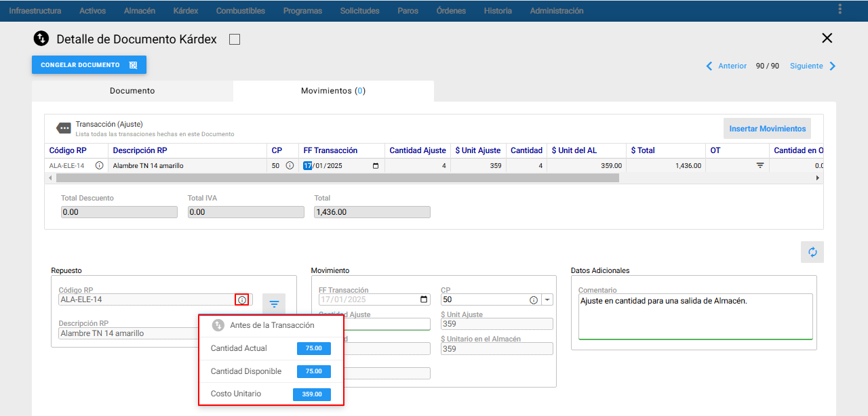This screenshot has width=868, height=416.
Task: Open the Siguiente link
Action: tap(806, 66)
